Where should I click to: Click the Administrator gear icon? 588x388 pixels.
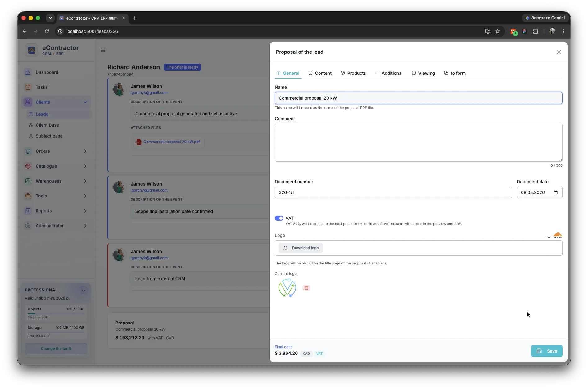(28, 226)
